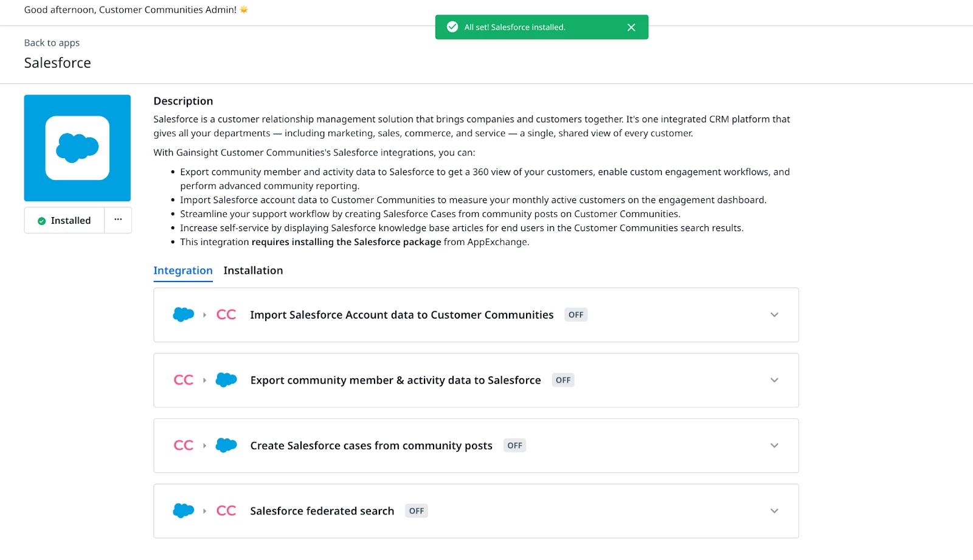
Task: Expand Import Salesforce Account data section
Action: [x=774, y=315]
